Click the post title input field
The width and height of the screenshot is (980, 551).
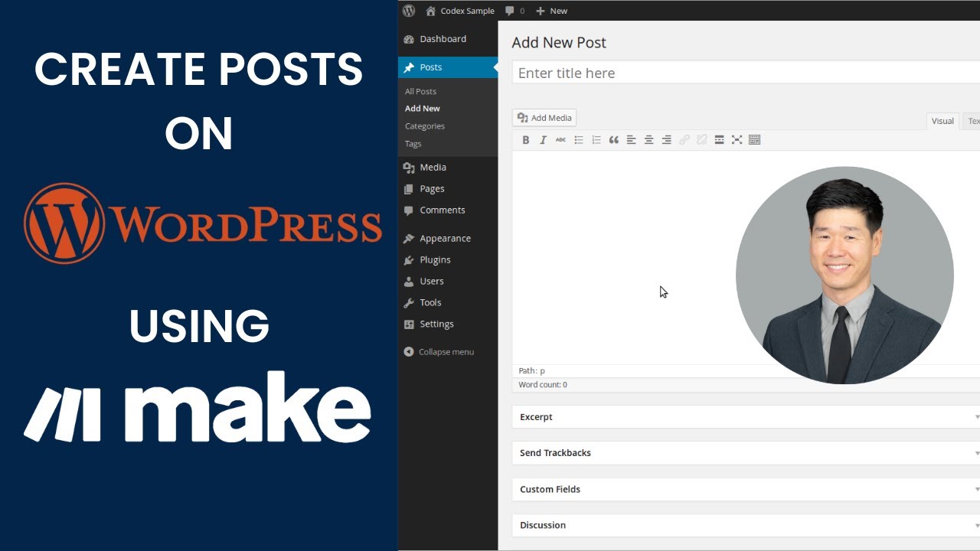click(746, 73)
